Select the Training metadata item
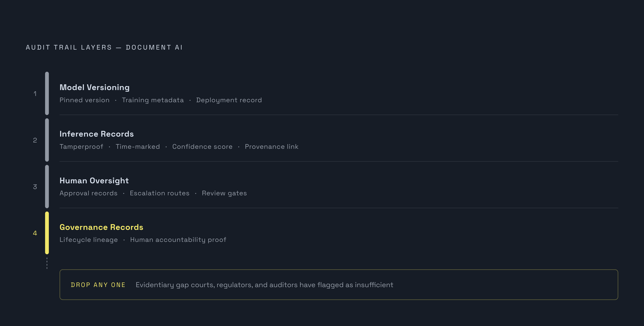 [153, 100]
